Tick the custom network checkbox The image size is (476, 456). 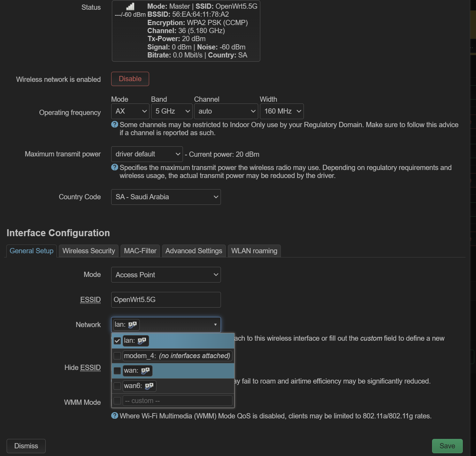[117, 401]
